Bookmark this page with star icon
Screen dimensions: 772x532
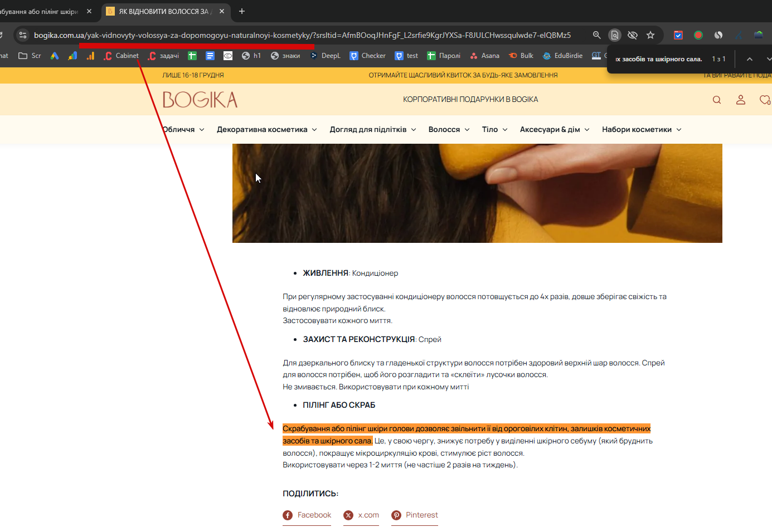[x=650, y=35]
